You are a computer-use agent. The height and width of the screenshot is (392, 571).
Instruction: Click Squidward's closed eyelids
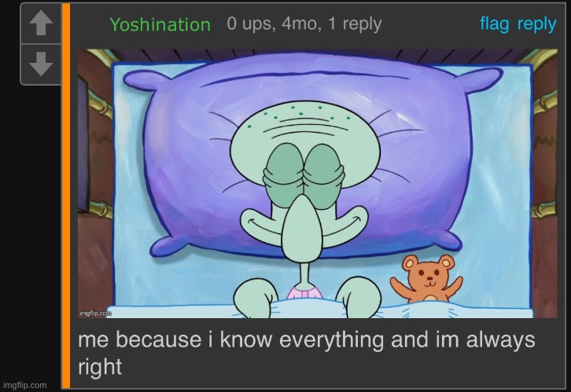click(303, 176)
